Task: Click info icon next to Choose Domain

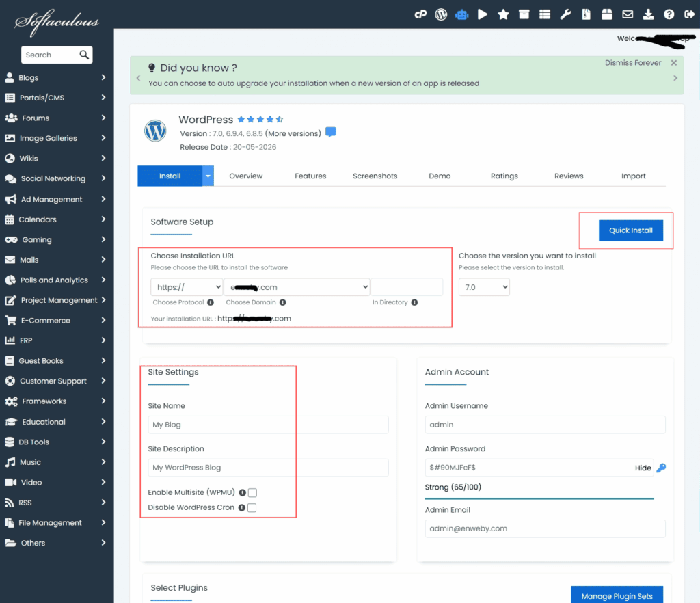Action: pyautogui.click(x=282, y=302)
